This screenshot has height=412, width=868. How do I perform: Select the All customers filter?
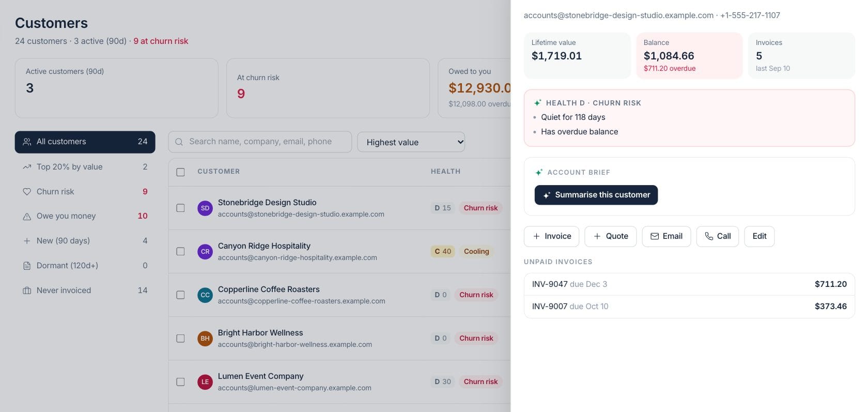tap(85, 142)
